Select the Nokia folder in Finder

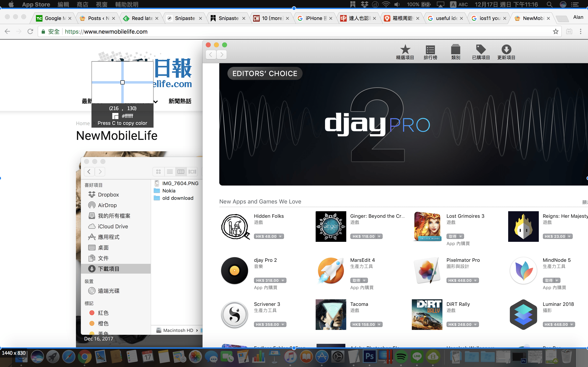[x=169, y=191]
